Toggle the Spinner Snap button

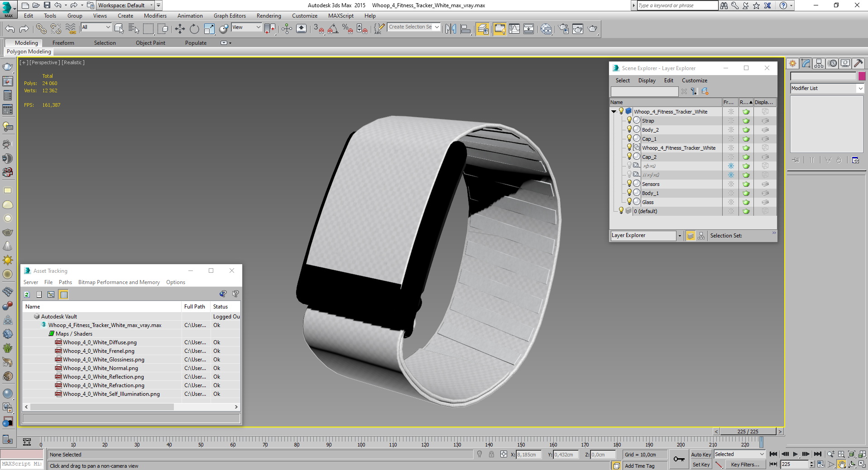point(362,29)
